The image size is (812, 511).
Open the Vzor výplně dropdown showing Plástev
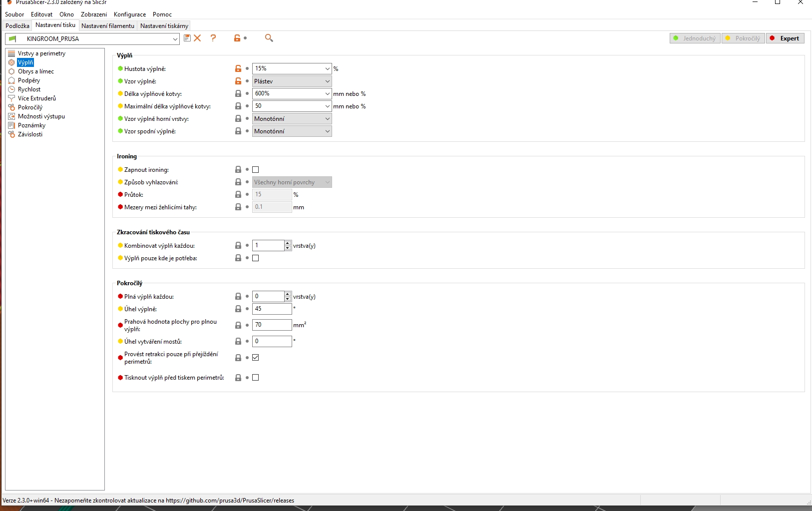tap(292, 81)
